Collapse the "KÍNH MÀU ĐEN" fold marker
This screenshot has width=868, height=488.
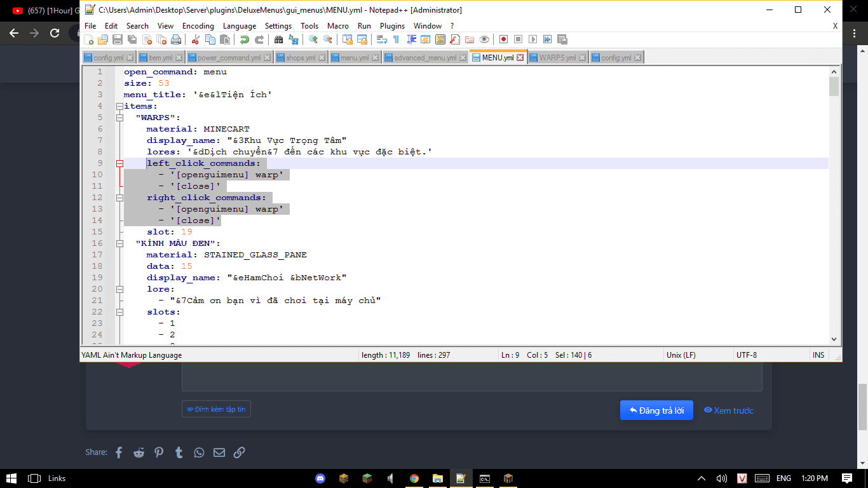119,243
